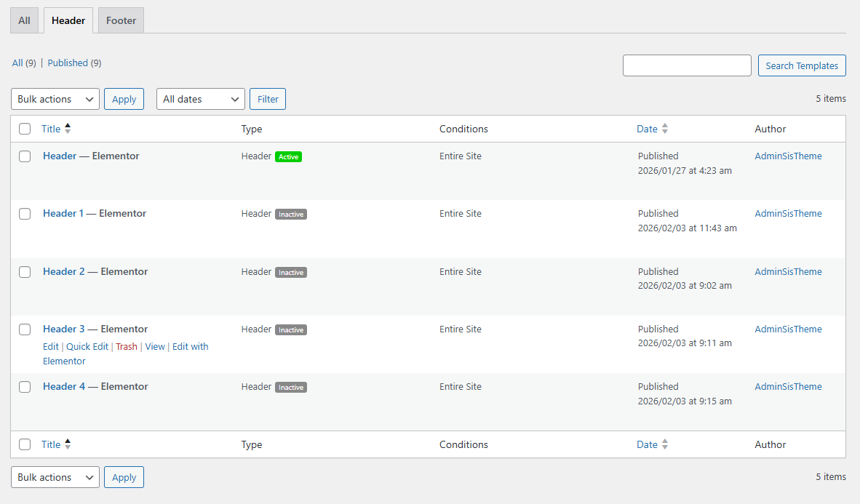Click the Inactive badge beside Header 4

(291, 387)
